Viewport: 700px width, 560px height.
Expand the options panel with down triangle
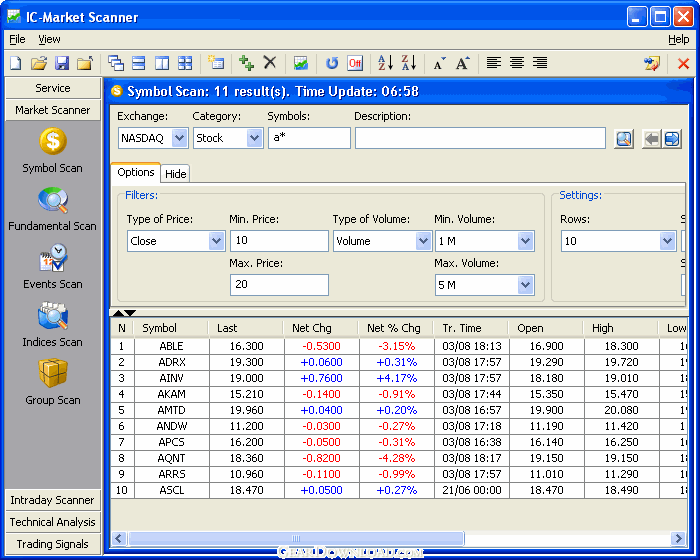[130, 313]
